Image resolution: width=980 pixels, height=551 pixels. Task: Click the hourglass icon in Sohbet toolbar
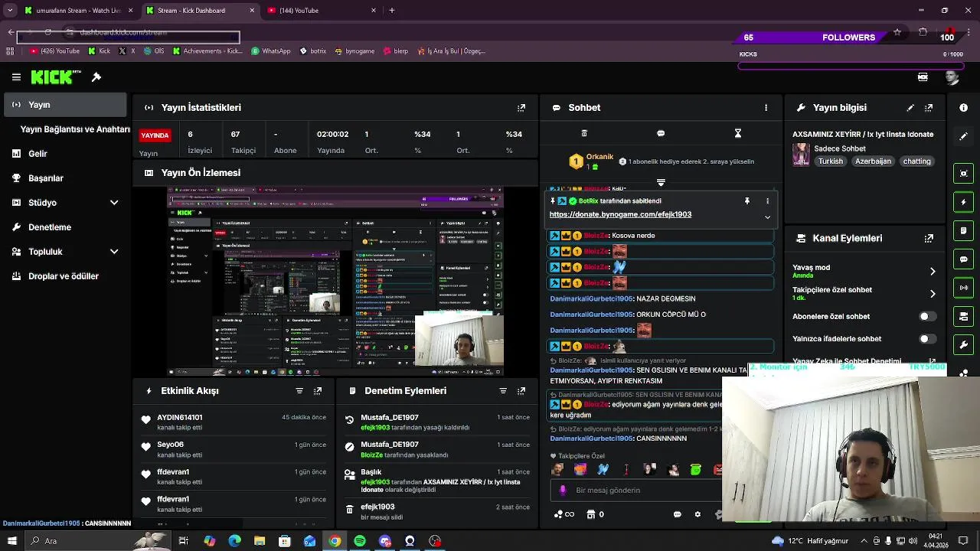click(x=738, y=133)
